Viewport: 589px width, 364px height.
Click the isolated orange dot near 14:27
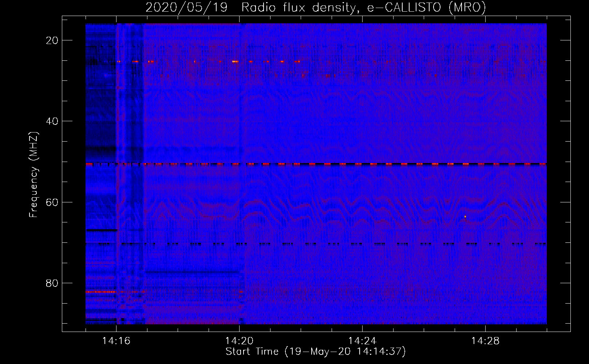click(465, 217)
